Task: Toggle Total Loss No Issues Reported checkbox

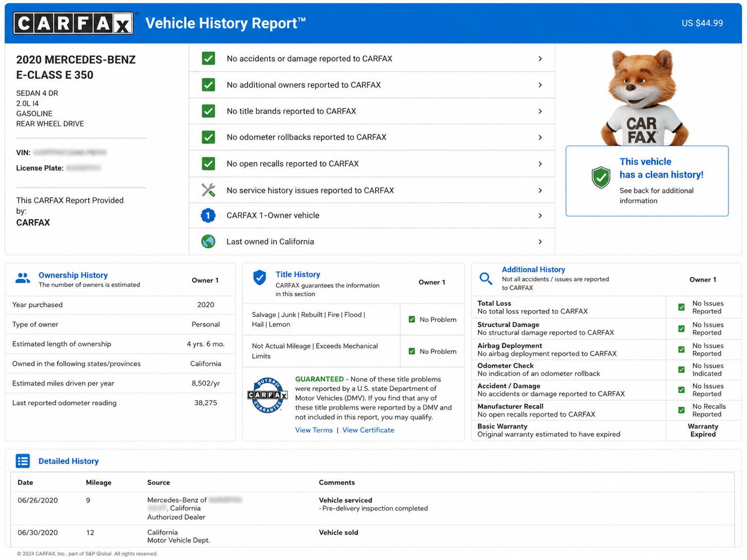Action: 681,307
